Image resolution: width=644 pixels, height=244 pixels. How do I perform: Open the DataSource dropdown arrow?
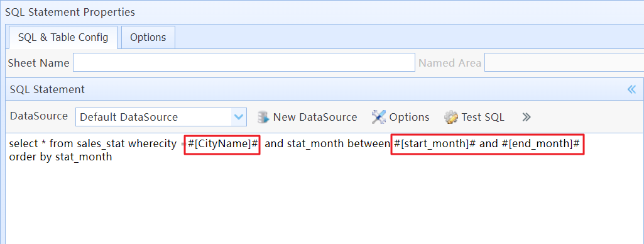coord(239,117)
